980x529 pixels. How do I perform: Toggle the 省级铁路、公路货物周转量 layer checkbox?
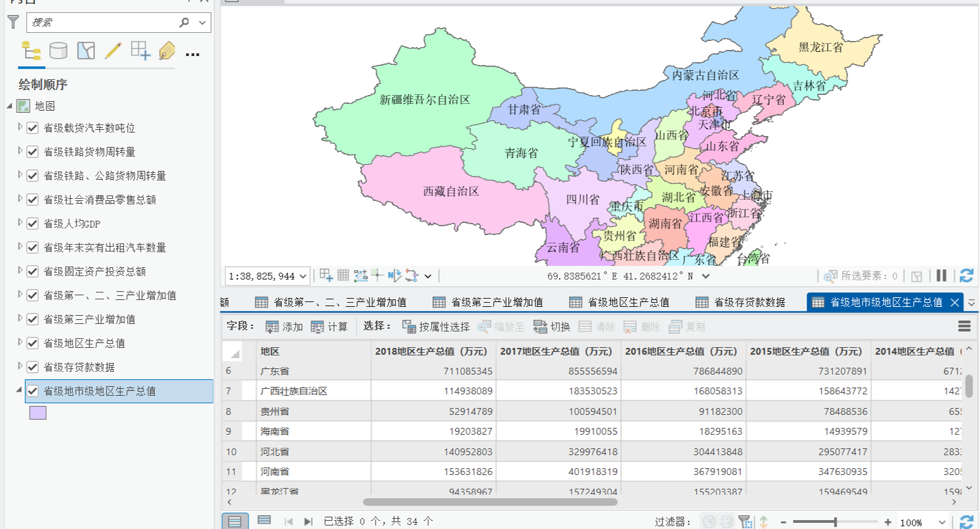32,176
